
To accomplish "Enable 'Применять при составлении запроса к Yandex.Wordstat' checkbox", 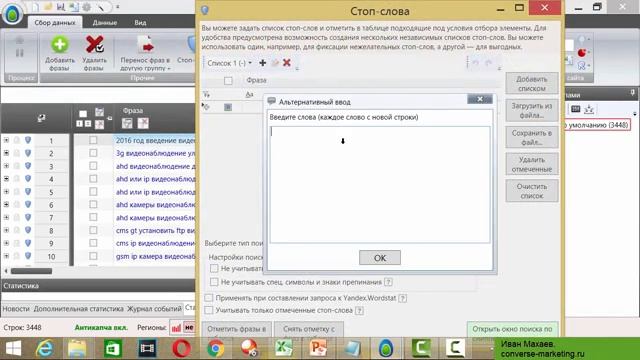I will 209,298.
